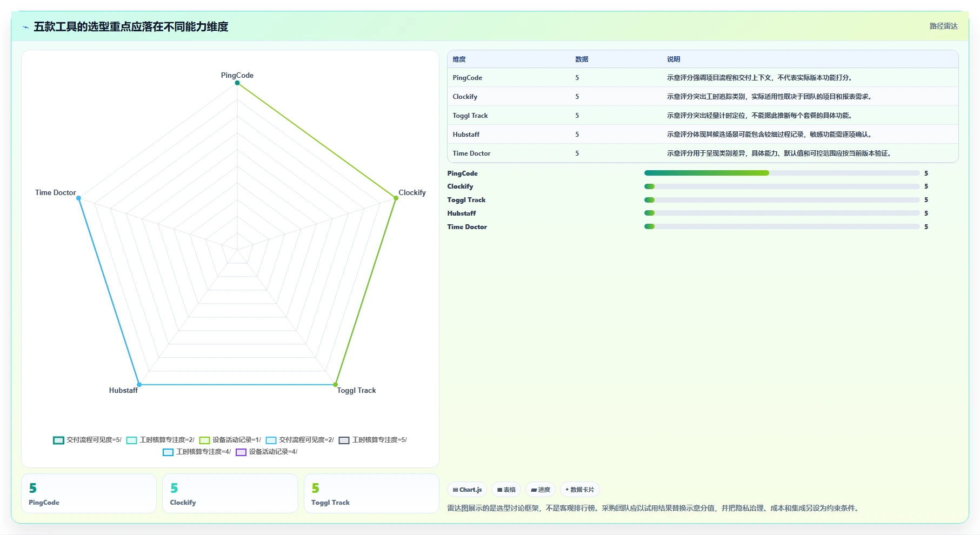980x535 pixels.
Task: Click the value 5 after the PingCode progress bar
Action: coord(926,173)
